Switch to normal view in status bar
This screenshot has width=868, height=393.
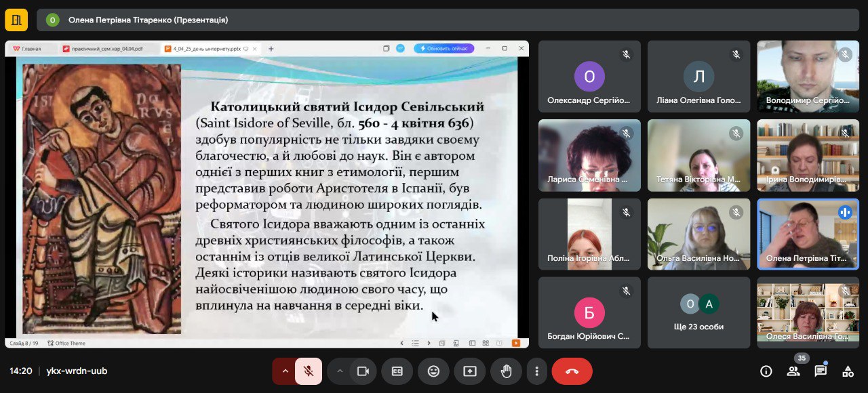(472, 343)
